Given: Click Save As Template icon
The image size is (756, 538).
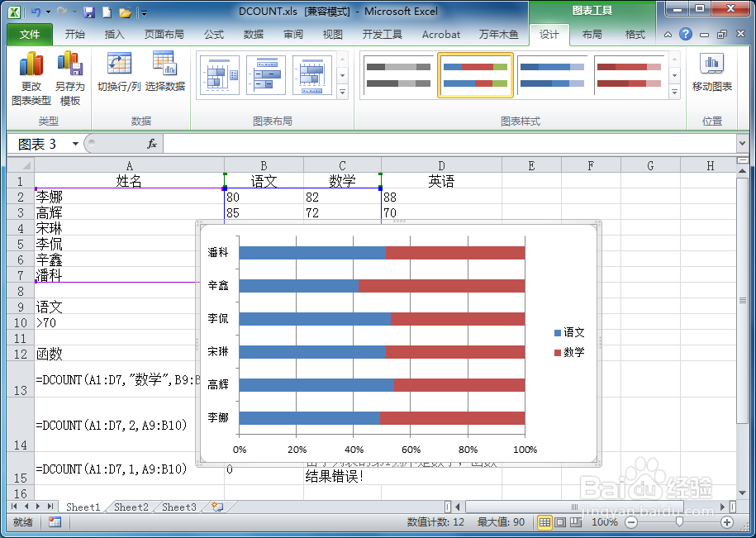Looking at the screenshot, I should pos(69,74).
